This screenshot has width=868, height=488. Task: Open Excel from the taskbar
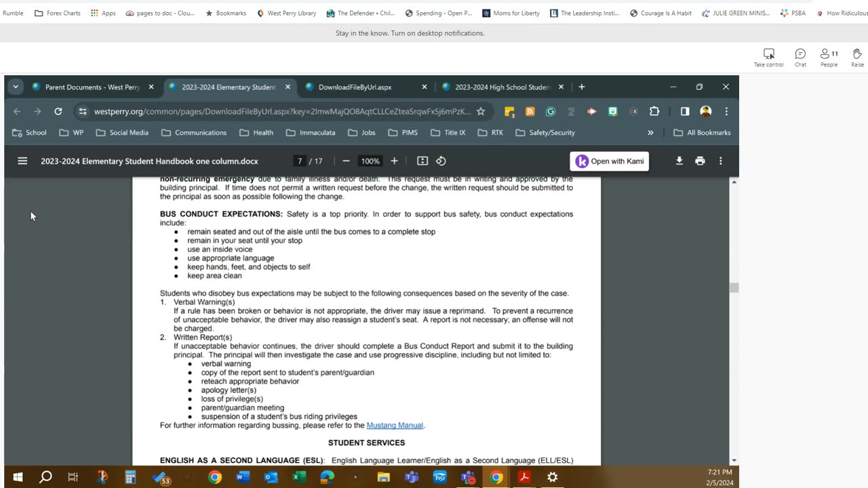299,477
